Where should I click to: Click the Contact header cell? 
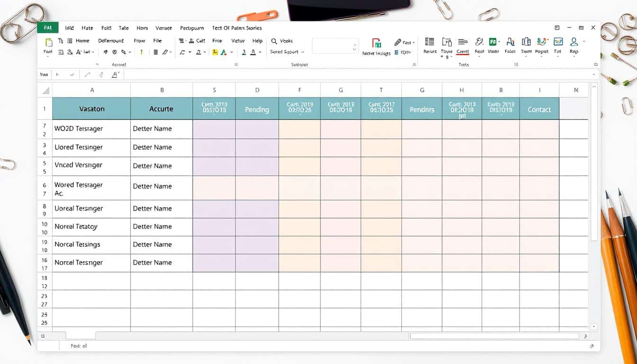[x=539, y=109]
